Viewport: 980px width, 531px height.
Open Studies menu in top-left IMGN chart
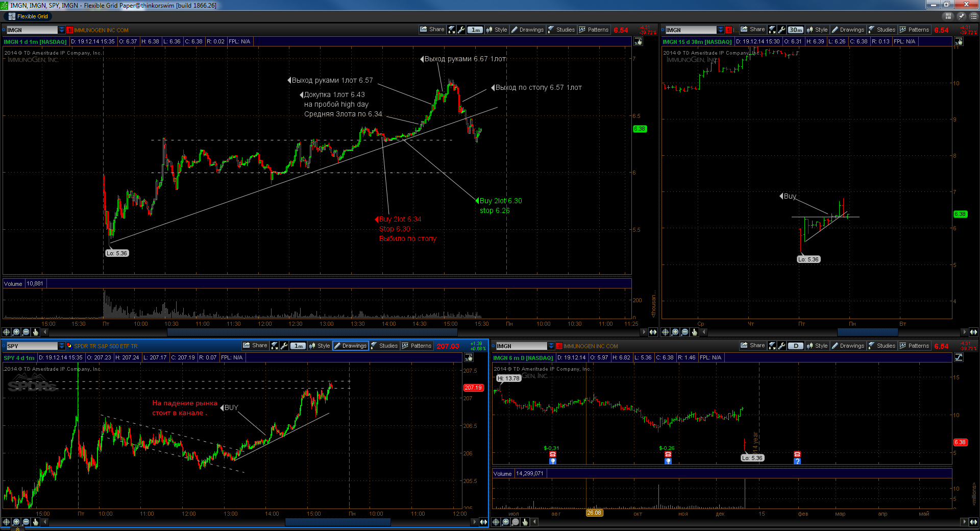pos(561,30)
